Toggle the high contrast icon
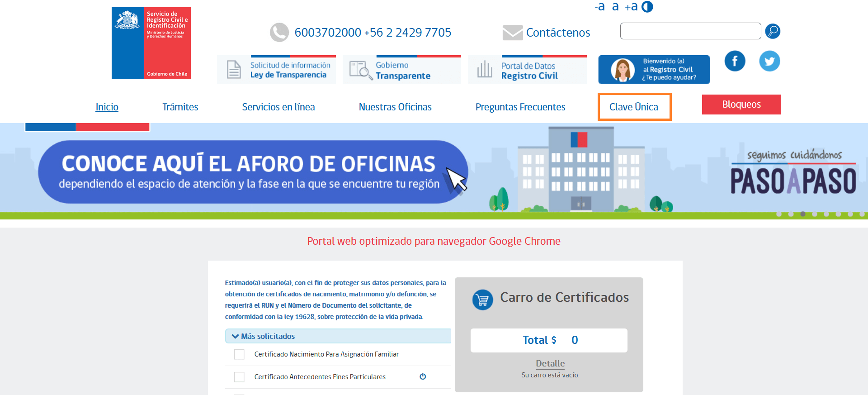868x395 pixels. [x=647, y=7]
